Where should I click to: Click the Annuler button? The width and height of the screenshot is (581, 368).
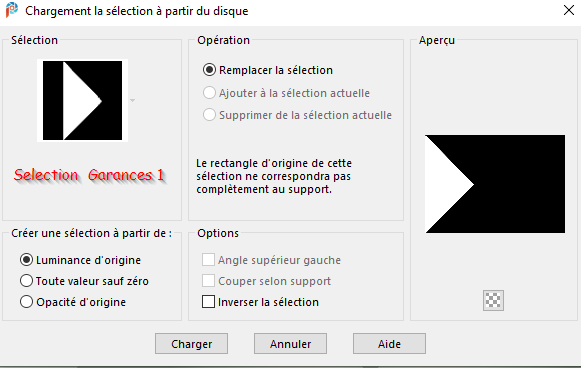(290, 344)
